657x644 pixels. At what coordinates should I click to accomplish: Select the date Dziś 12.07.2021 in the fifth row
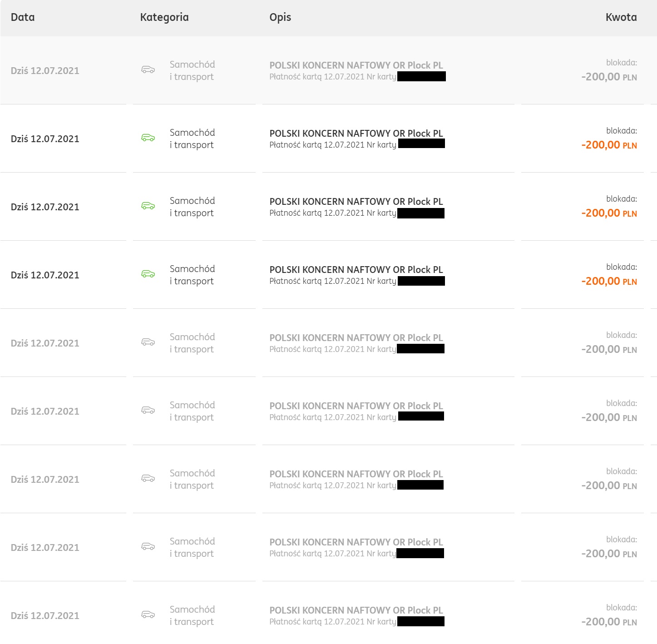45,343
